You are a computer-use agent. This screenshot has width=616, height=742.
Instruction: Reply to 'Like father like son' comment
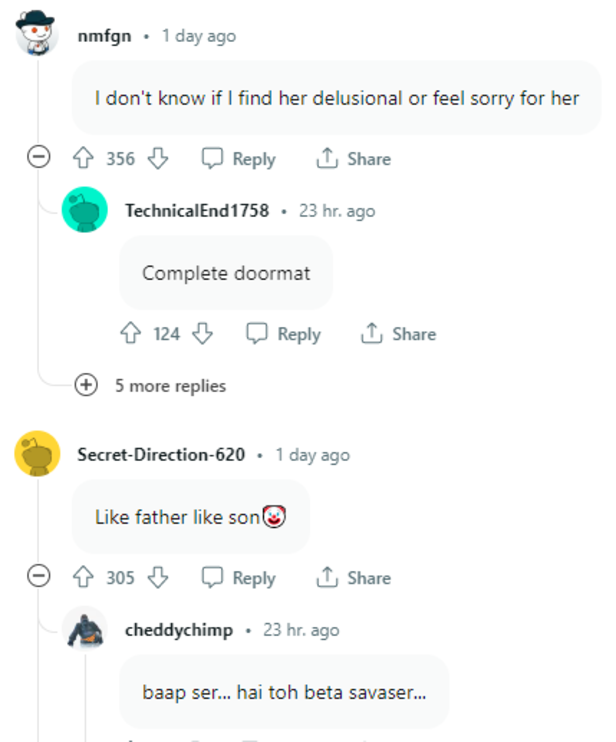[x=239, y=578]
